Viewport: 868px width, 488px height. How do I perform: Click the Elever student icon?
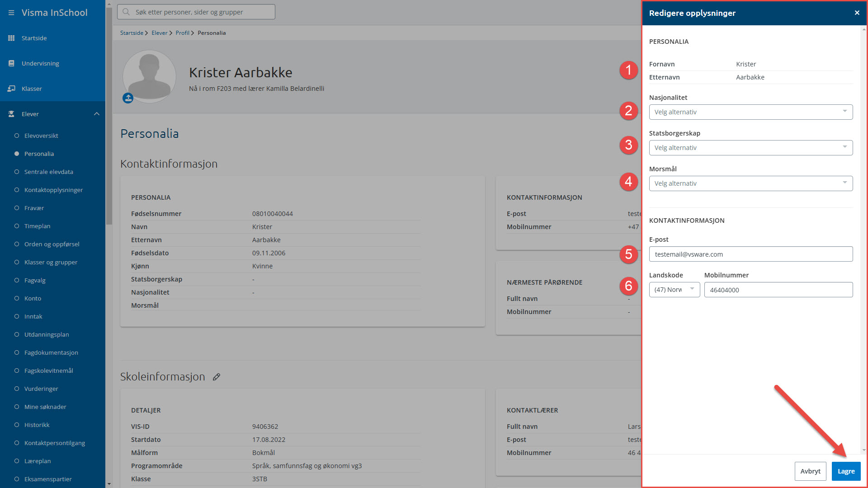11,114
